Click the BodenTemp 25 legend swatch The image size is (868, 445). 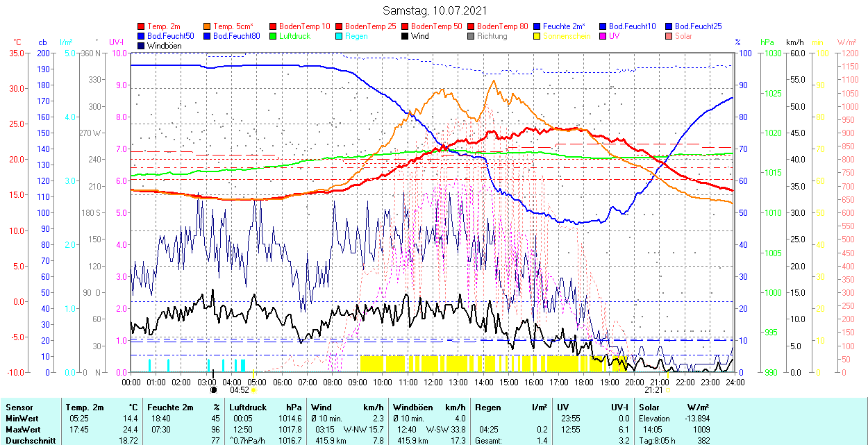pos(339,26)
